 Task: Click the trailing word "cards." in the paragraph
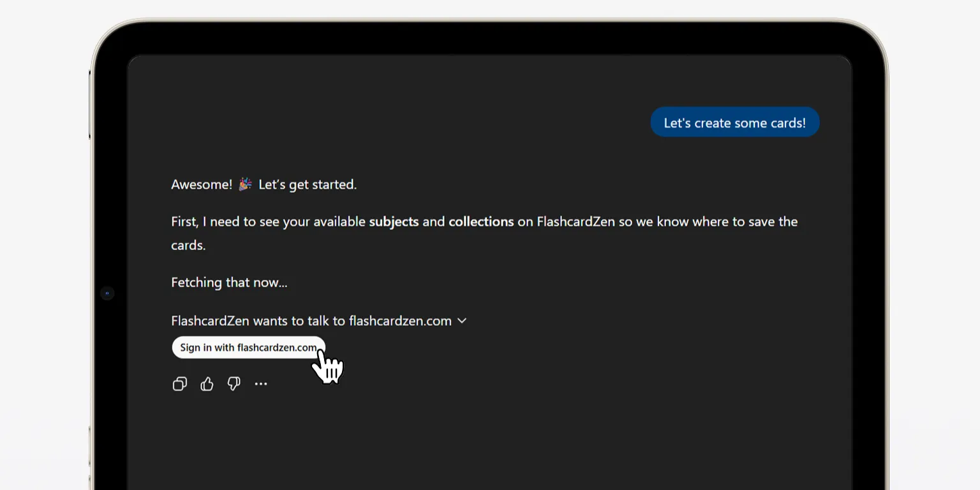[x=188, y=245]
